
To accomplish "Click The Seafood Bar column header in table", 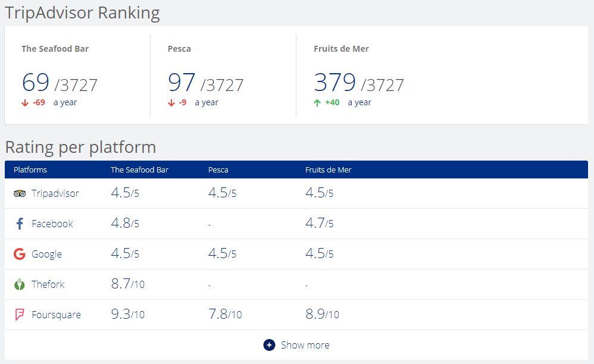I will tap(139, 170).
